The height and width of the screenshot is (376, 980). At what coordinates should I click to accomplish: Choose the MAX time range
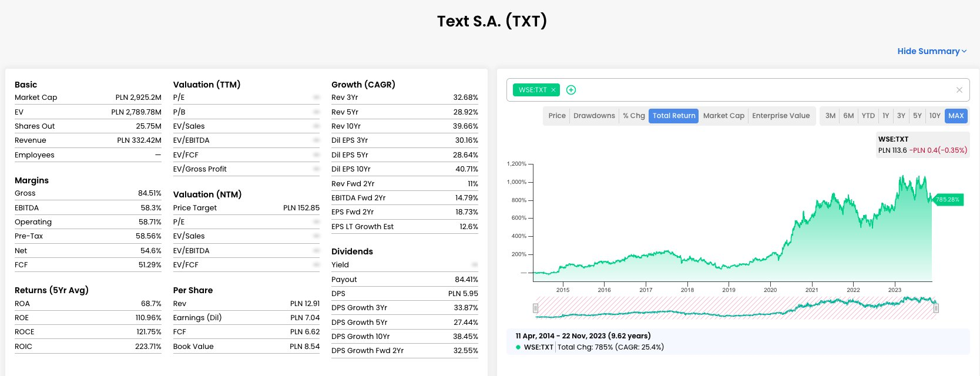click(956, 116)
